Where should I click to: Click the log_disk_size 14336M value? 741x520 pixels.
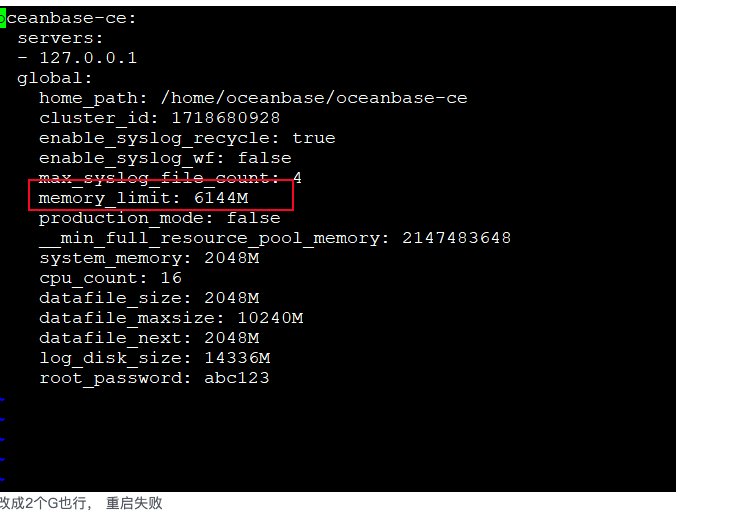click(x=237, y=358)
